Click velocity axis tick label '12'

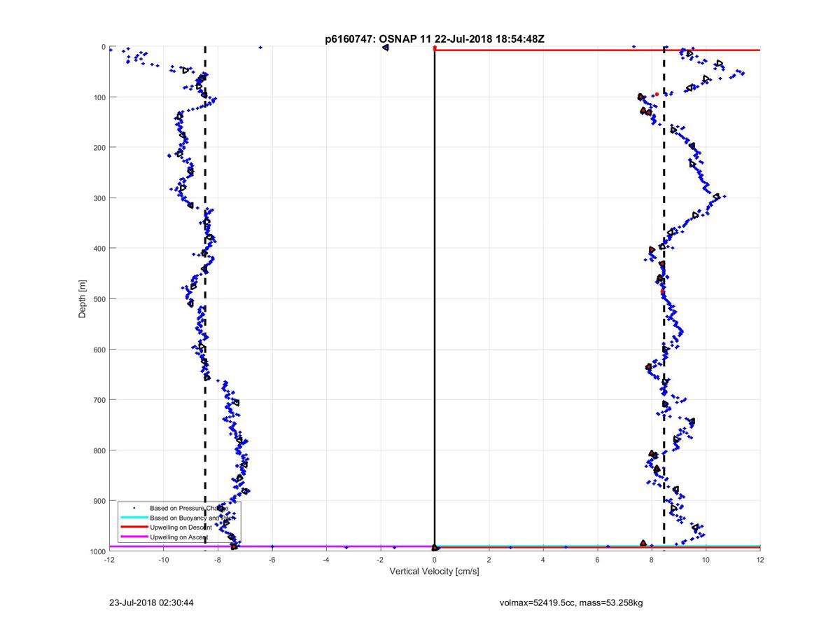(x=760, y=560)
